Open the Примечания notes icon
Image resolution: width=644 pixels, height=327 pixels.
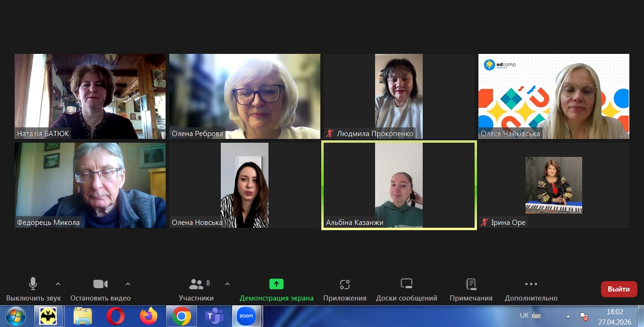click(x=471, y=285)
